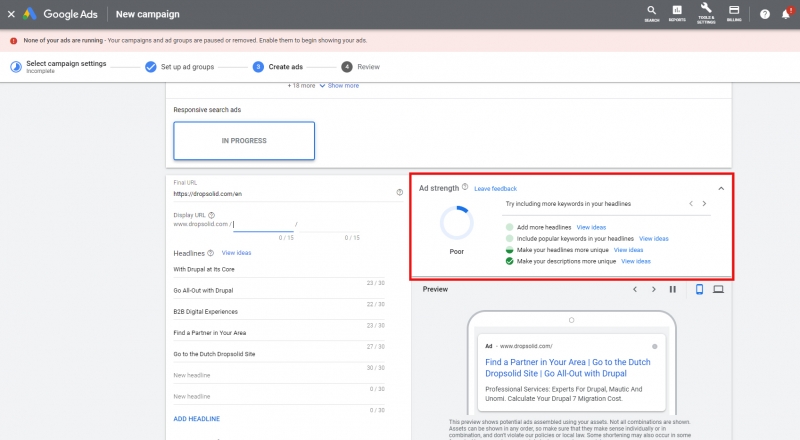Switch preview to mobile view

point(699,289)
